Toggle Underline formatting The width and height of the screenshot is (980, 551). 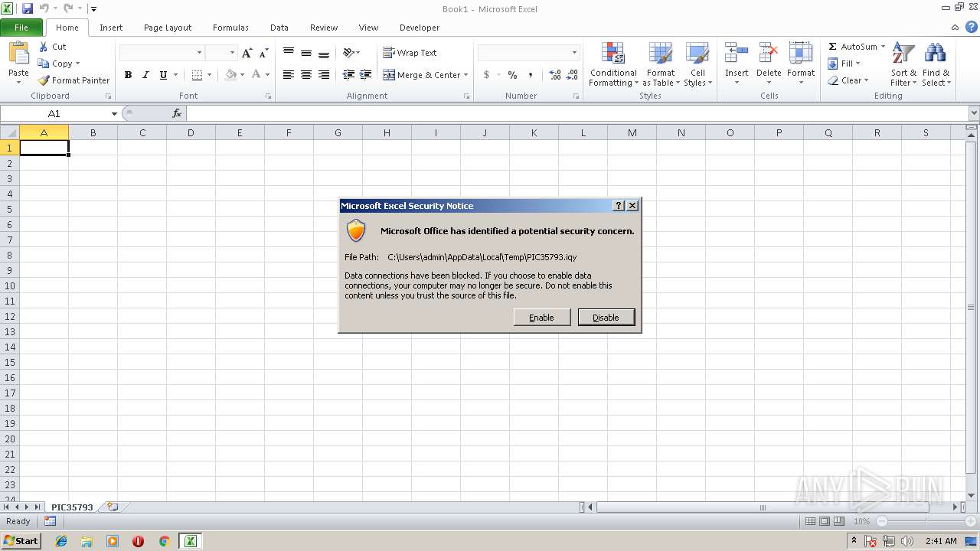(163, 75)
